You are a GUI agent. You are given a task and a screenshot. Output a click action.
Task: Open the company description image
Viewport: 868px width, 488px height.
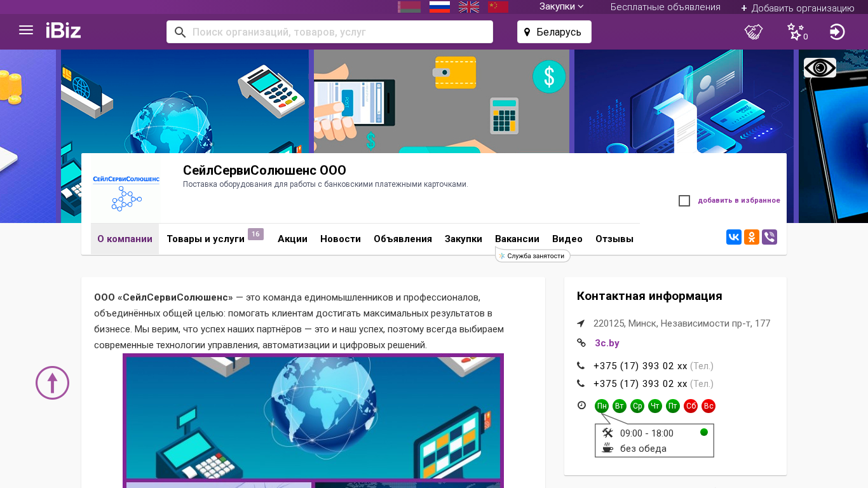[313, 421]
